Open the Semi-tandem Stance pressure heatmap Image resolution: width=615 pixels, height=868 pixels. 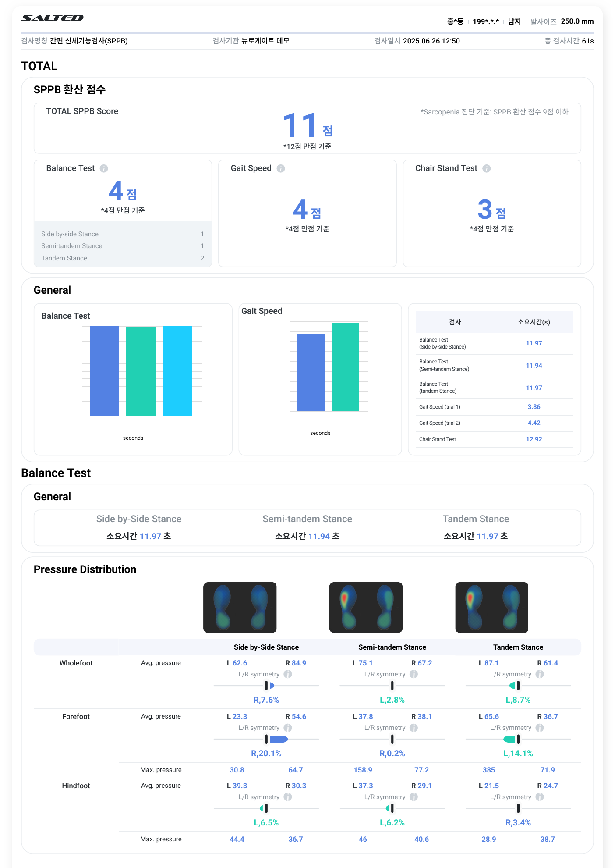tap(366, 607)
